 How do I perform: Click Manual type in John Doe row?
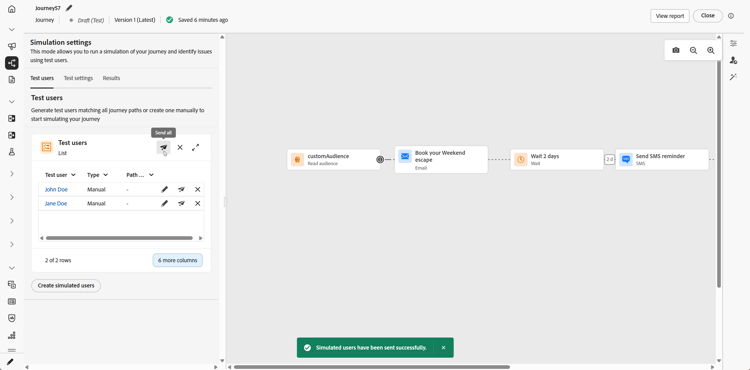click(96, 190)
